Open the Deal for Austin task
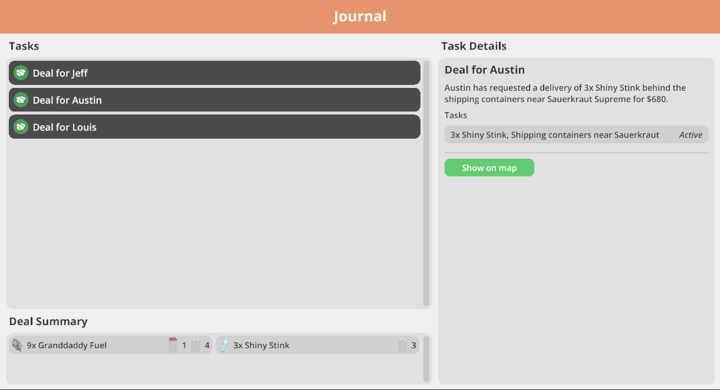 214,100
